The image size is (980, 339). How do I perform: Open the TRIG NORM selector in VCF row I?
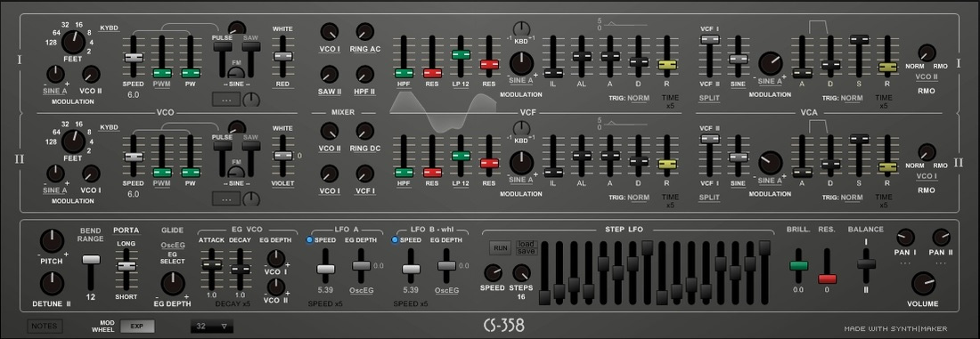coord(639,99)
